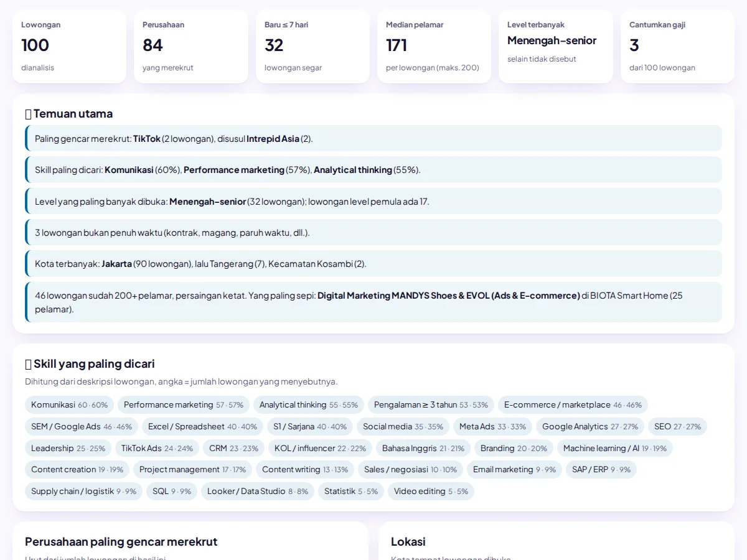Click the 'Content creation' chip
The width and height of the screenshot is (747, 560).
click(77, 470)
